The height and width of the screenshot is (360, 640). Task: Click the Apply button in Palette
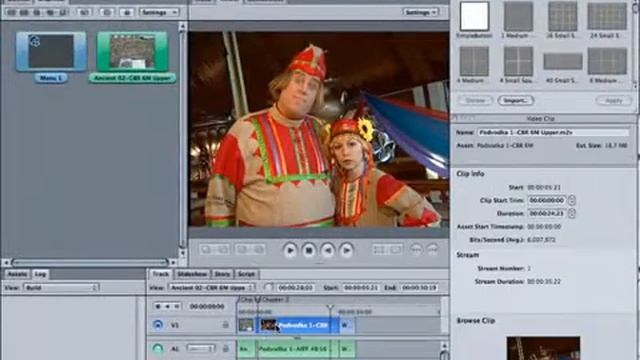coord(613,100)
